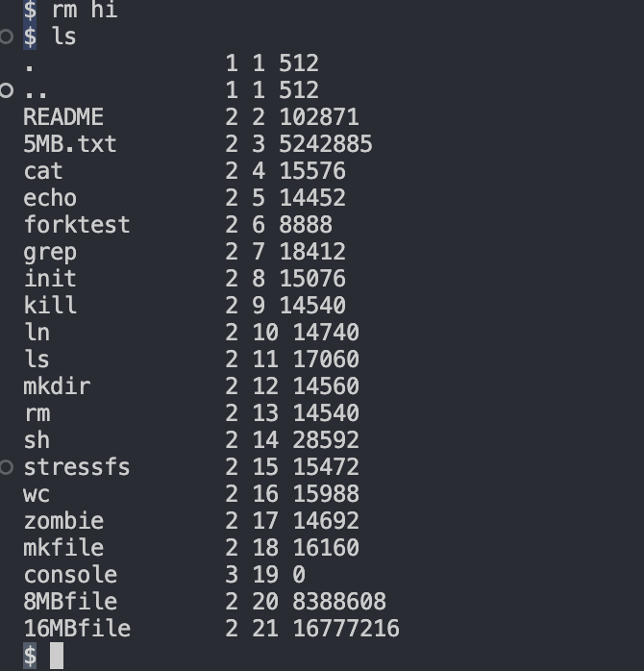Click the block cursor at the last prompt

[57, 656]
